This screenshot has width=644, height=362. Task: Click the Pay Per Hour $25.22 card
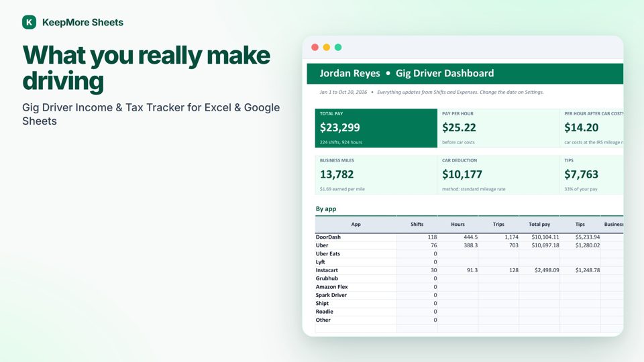coord(498,128)
